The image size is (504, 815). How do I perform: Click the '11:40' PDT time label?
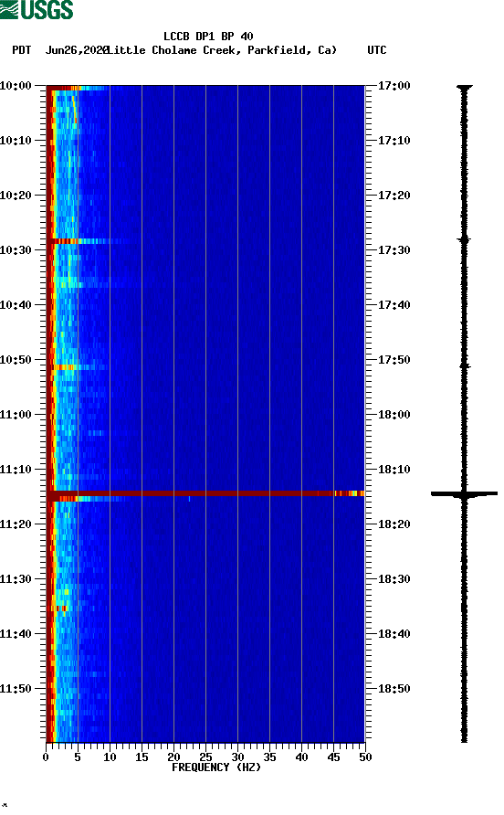click(16, 633)
